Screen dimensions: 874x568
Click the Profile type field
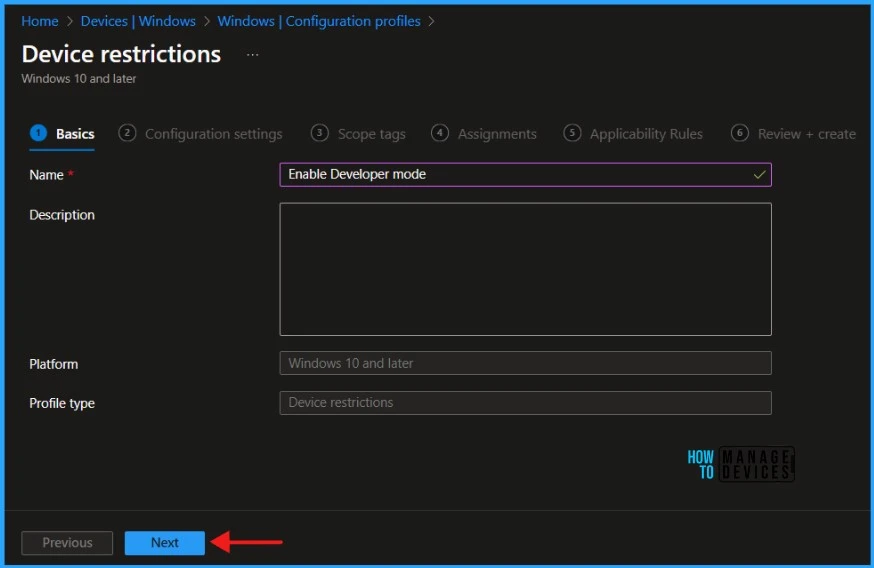[525, 402]
